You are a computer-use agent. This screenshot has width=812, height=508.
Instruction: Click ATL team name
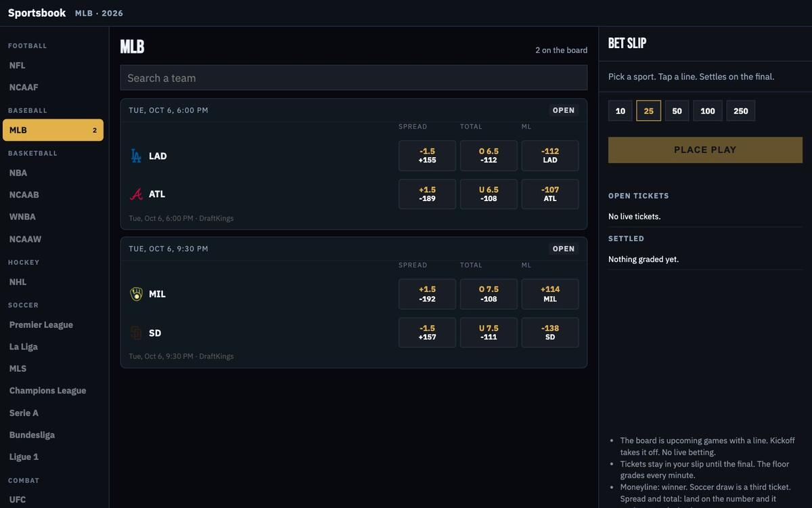pyautogui.click(x=157, y=194)
